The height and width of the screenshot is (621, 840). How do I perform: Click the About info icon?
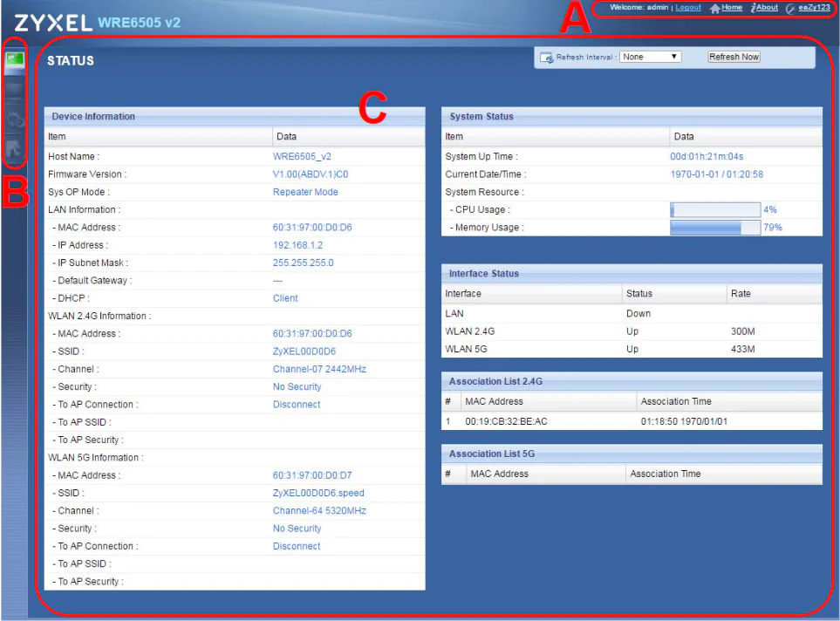tap(753, 8)
